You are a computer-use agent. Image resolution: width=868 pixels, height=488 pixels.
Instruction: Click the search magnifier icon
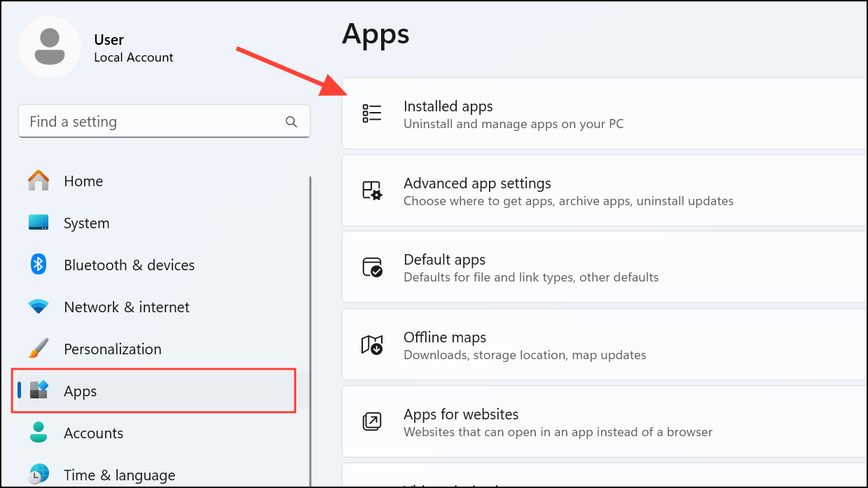[291, 121]
